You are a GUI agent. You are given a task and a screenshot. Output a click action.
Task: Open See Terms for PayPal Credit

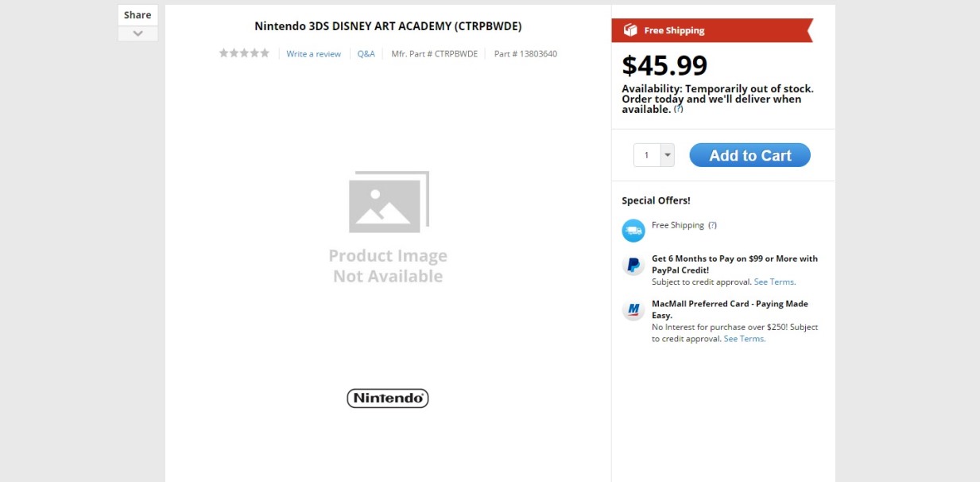click(x=774, y=282)
